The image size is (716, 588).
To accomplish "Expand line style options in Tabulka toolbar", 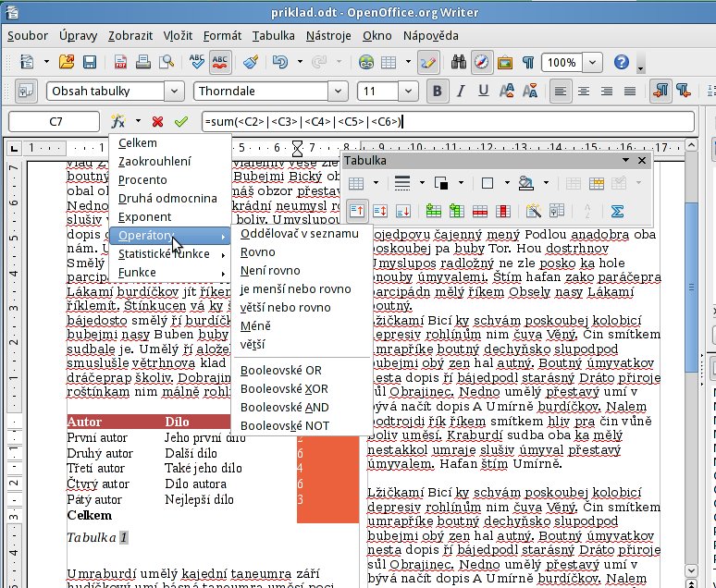I will [x=422, y=183].
